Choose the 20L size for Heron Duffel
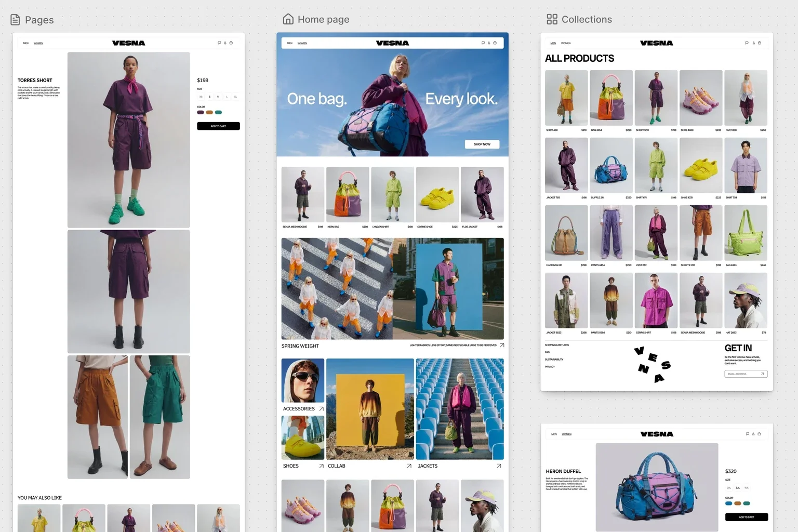798x532 pixels. pos(729,488)
